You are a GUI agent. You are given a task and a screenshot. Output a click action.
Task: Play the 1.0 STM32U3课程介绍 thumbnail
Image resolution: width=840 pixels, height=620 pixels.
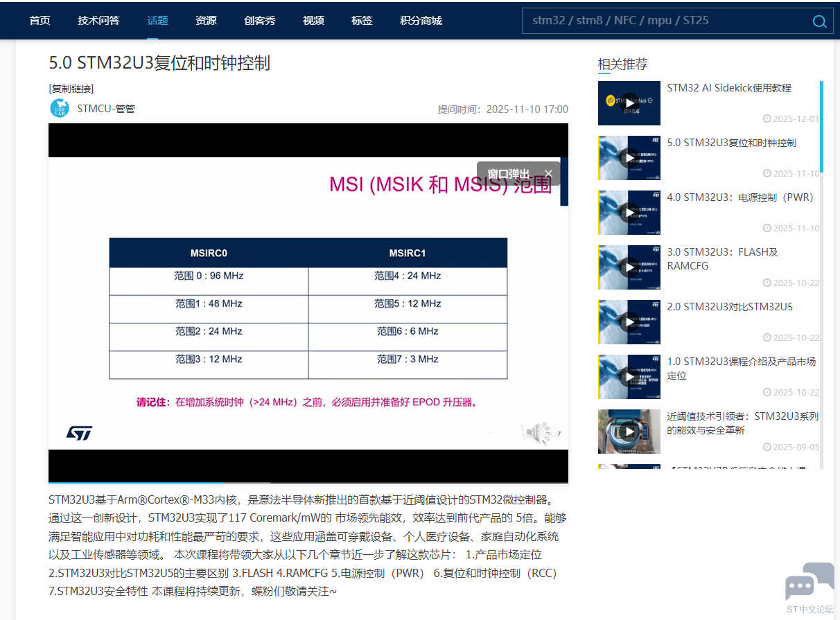[629, 377]
